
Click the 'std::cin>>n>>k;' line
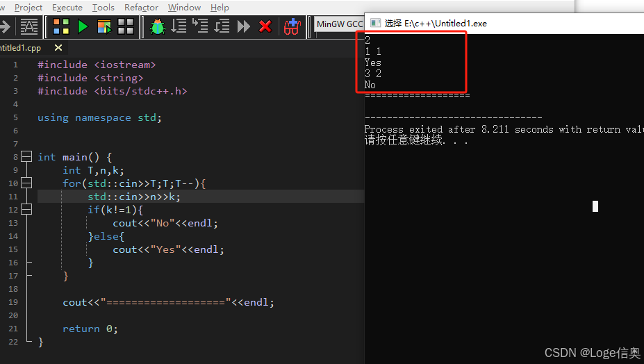pyautogui.click(x=134, y=197)
